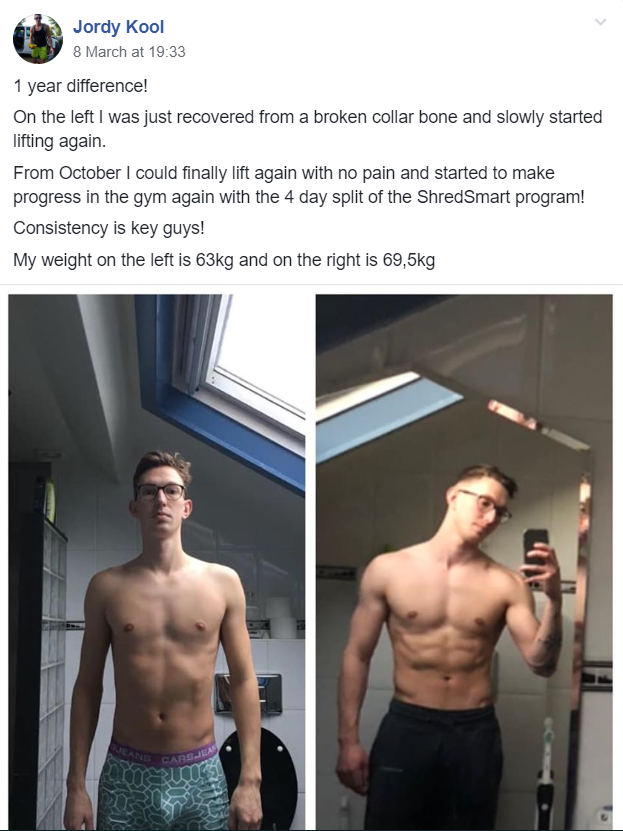
Task: Open Jordy Kool's round profile picture
Action: pyautogui.click(x=38, y=39)
